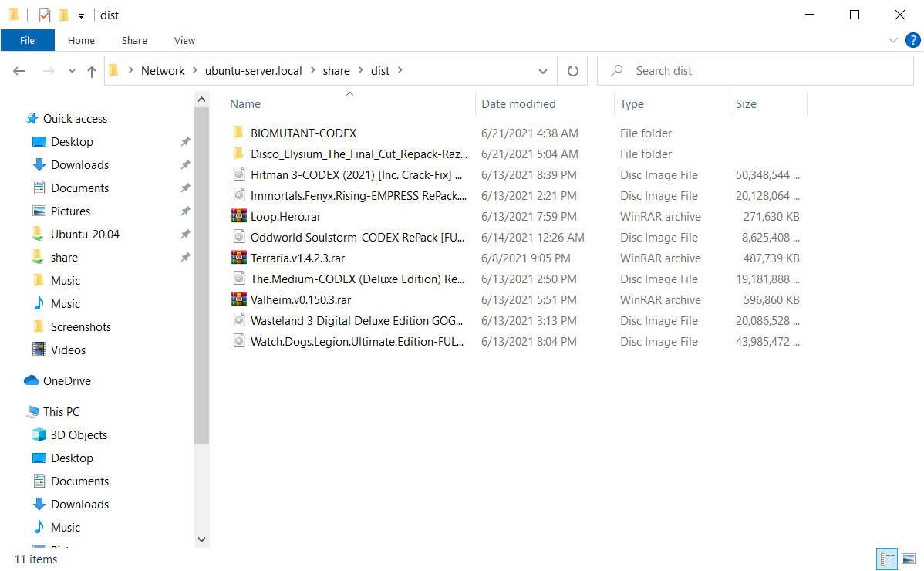Image resolution: width=924 pixels, height=571 pixels.
Task: Select the BIOMUTANT-CODEX folder icon
Action: click(x=238, y=133)
